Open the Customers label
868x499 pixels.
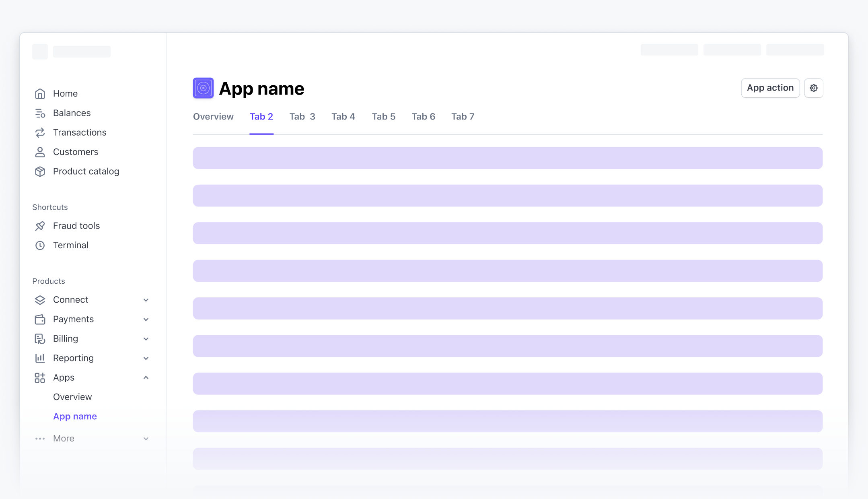[x=76, y=152]
